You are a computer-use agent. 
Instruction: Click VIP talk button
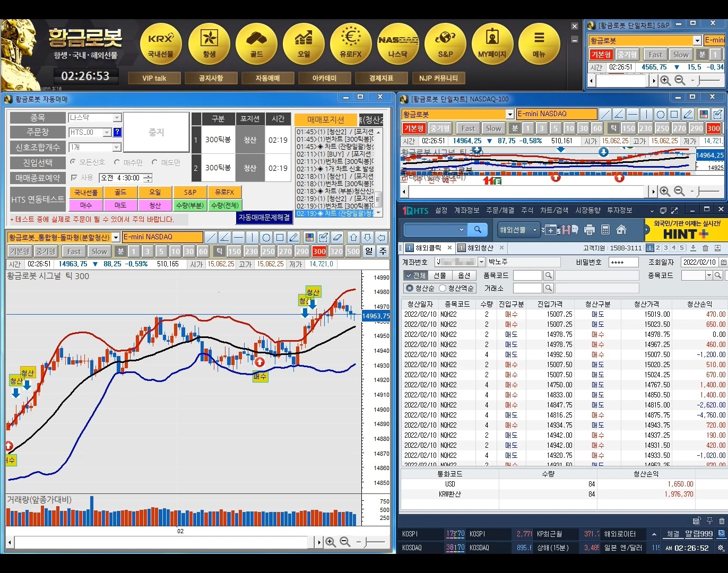coord(154,78)
